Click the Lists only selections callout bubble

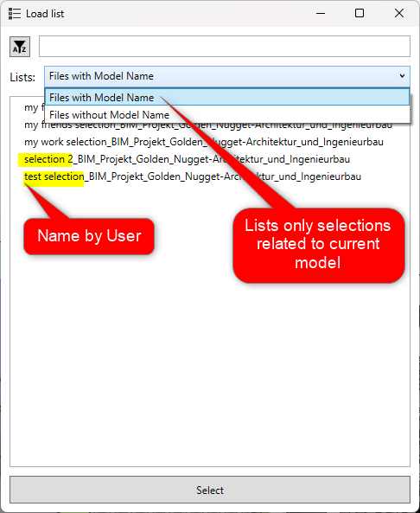[319, 245]
